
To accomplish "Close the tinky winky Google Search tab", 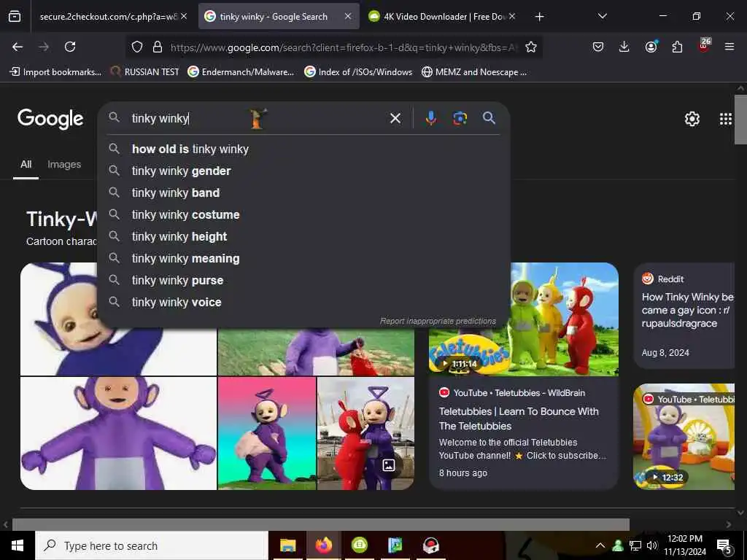I will pyautogui.click(x=348, y=16).
